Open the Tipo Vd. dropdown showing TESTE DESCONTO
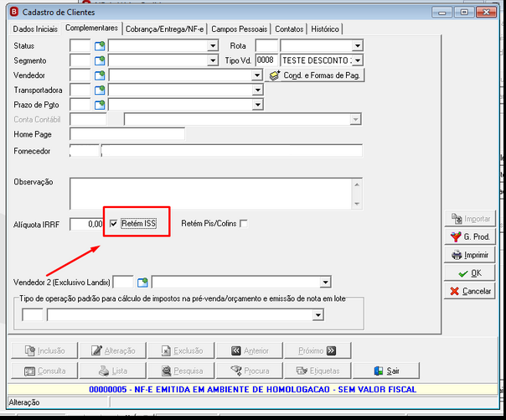This screenshot has width=506, height=420. pyautogui.click(x=358, y=60)
